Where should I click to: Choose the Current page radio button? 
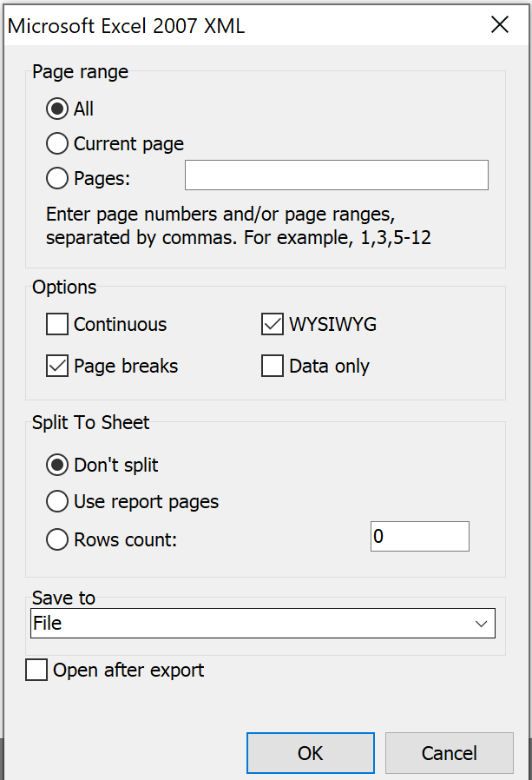click(x=57, y=144)
